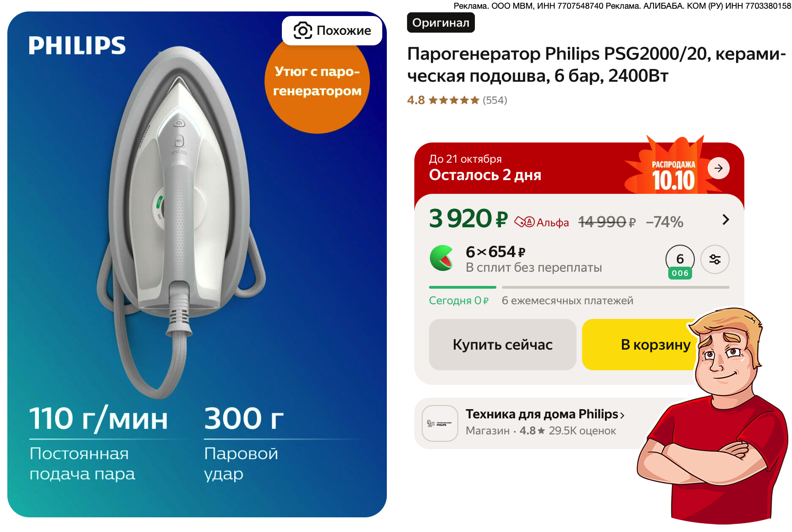Click the Оригинал badge

440,23
